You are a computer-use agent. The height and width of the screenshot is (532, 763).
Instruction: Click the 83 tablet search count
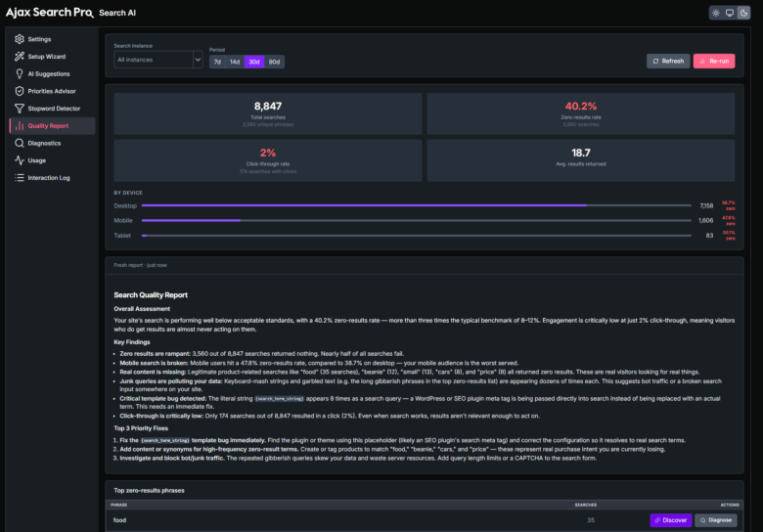[709, 236]
